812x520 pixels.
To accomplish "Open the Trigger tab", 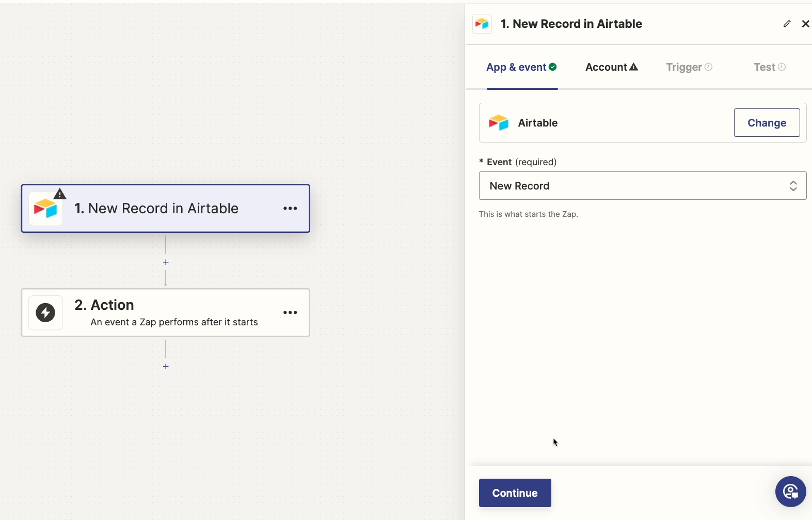I will pyautogui.click(x=689, y=67).
